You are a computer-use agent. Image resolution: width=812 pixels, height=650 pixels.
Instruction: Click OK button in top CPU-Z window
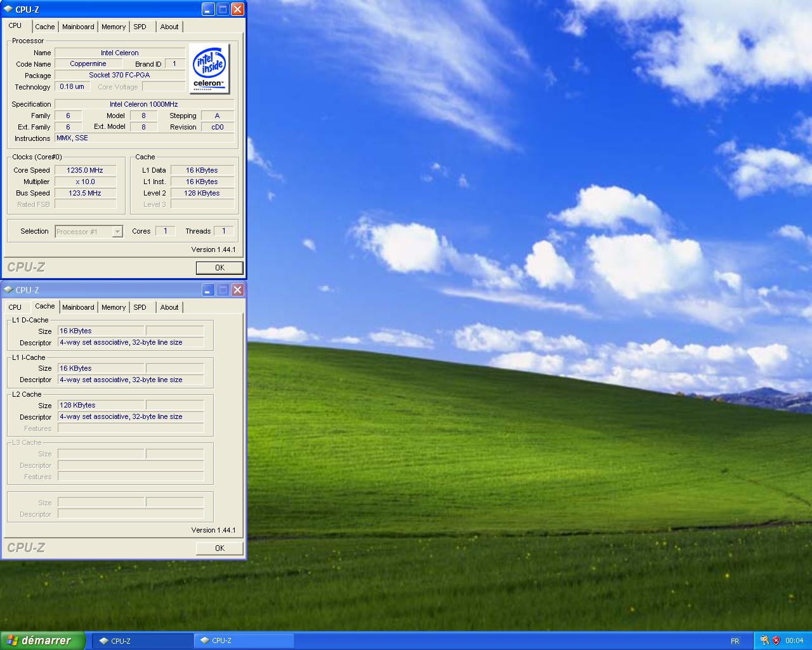(x=219, y=268)
